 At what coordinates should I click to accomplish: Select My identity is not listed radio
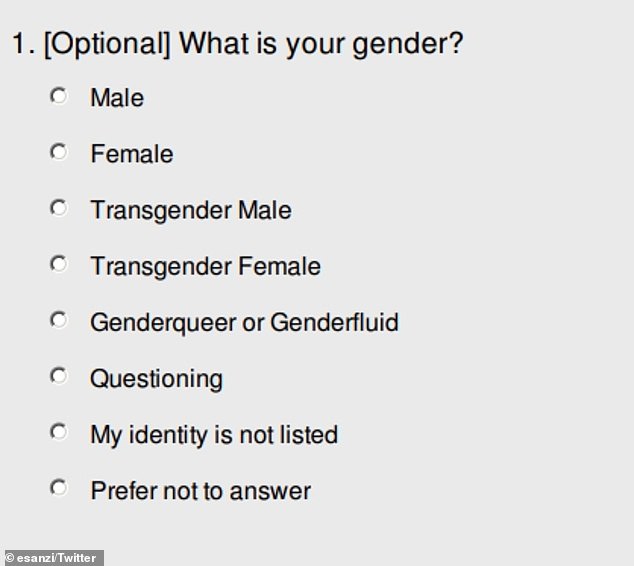(59, 432)
